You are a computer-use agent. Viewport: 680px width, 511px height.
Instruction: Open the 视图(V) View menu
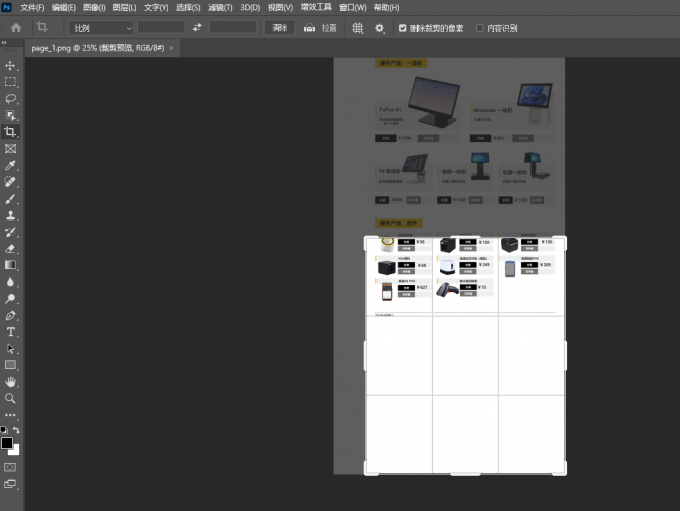pos(280,7)
